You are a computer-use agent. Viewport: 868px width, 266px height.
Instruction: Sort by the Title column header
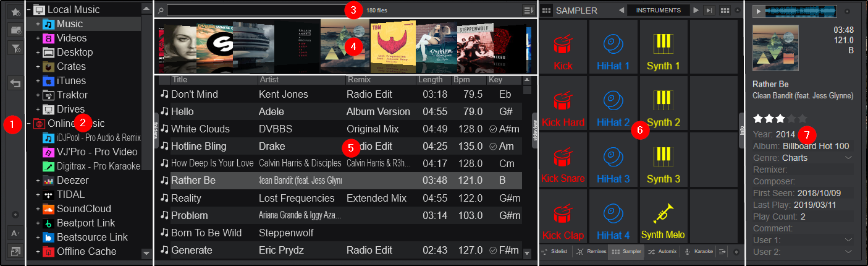(x=214, y=80)
